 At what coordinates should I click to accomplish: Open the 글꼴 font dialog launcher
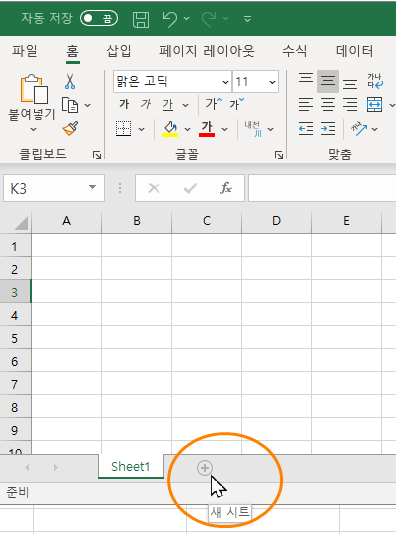(279, 155)
